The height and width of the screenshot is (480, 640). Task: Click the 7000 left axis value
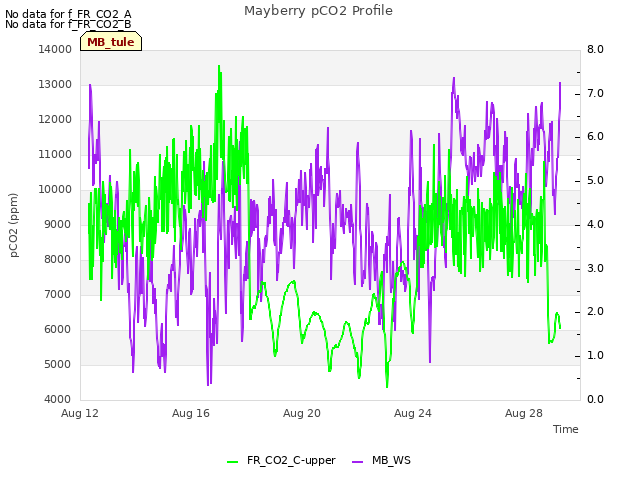pyautogui.click(x=58, y=294)
